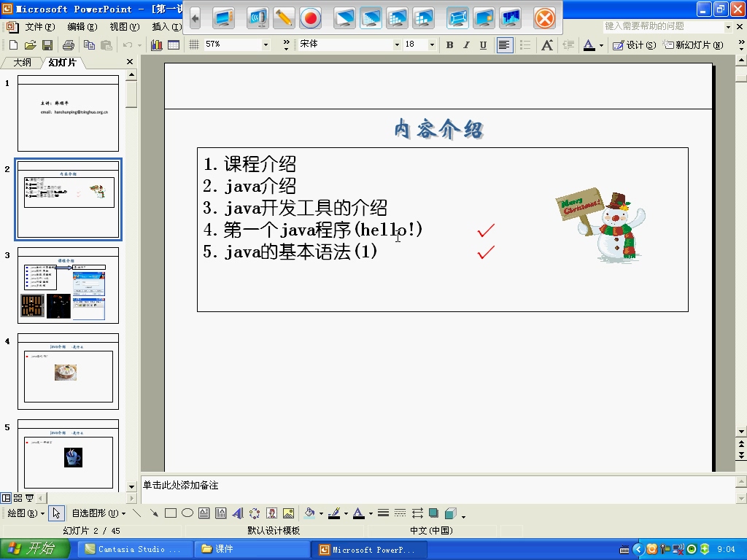The image size is (747, 560).
Task: Open the 课件 folder taskbar button
Action: 252,549
